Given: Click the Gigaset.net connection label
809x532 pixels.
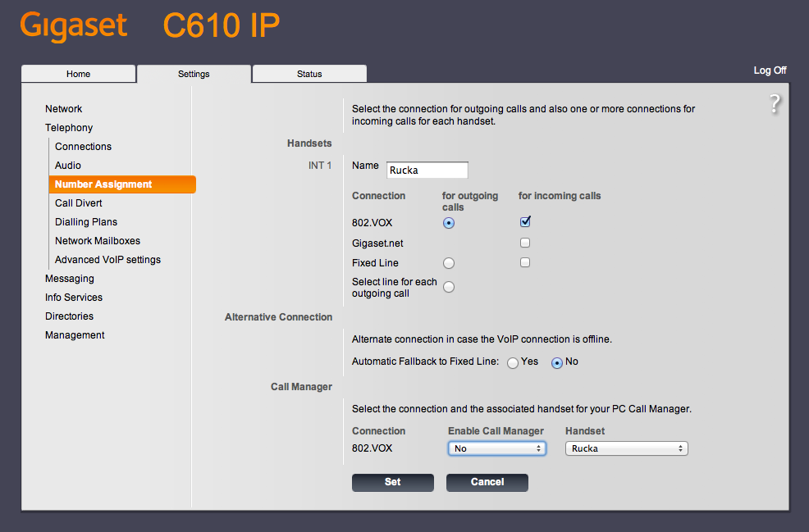Looking at the screenshot, I should coord(377,243).
